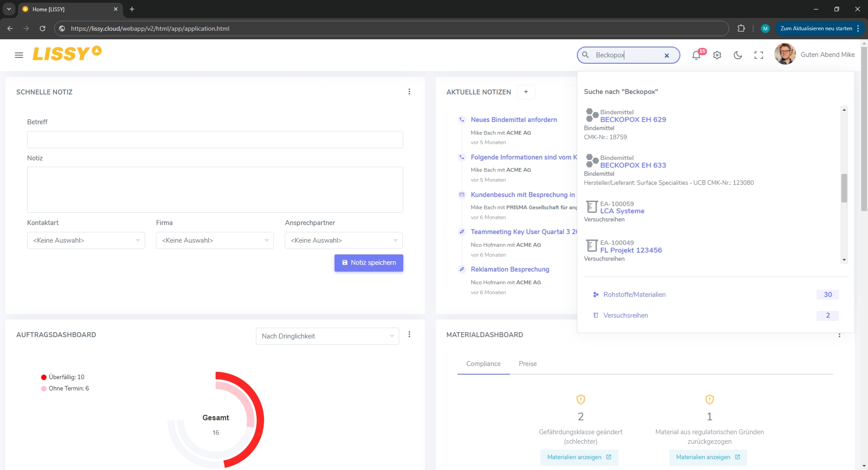868x470 pixels.
Task: Open browser extensions puzzle icon
Action: [741, 28]
